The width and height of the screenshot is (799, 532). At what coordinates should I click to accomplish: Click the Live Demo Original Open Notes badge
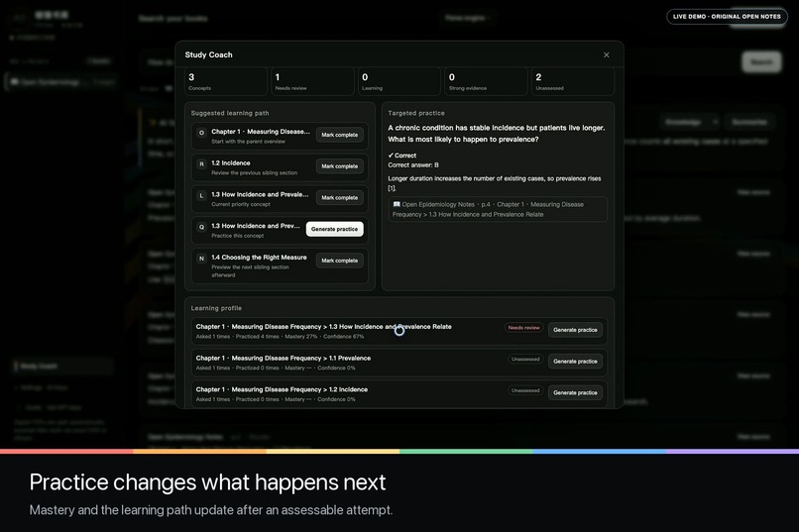[x=727, y=17]
